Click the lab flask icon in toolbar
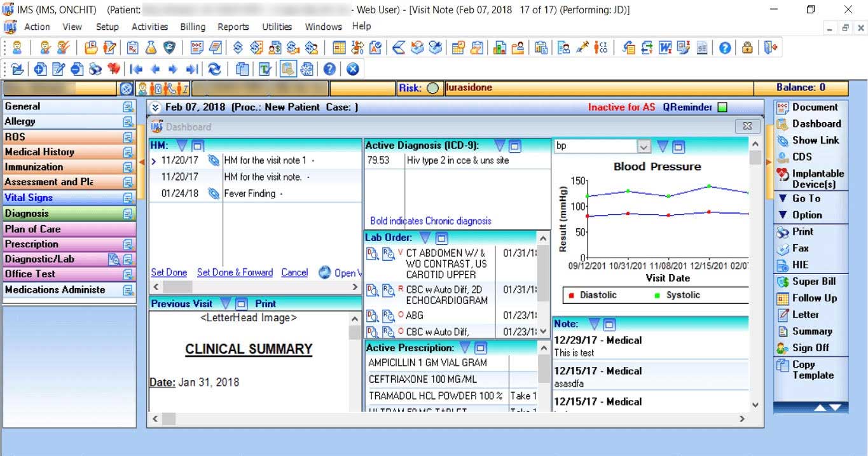Screen dimensions: 868x456 (151, 48)
